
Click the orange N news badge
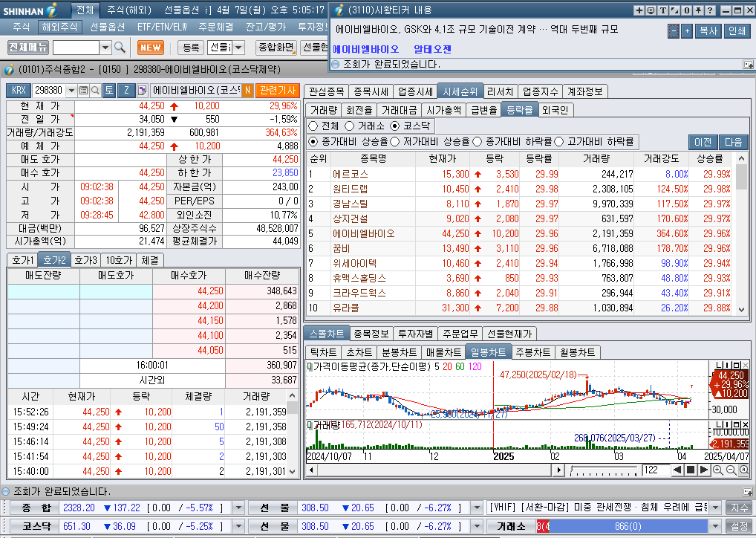tap(247, 90)
